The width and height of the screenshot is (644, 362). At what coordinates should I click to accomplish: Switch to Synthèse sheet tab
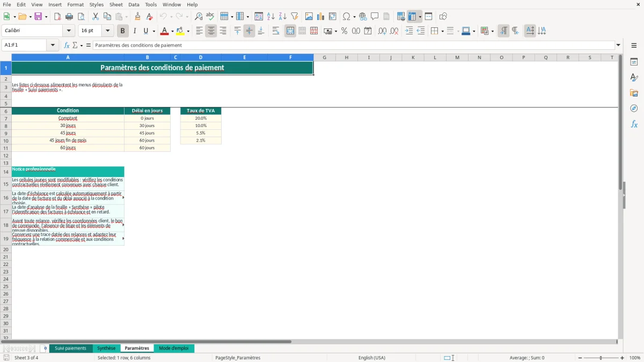(x=106, y=348)
